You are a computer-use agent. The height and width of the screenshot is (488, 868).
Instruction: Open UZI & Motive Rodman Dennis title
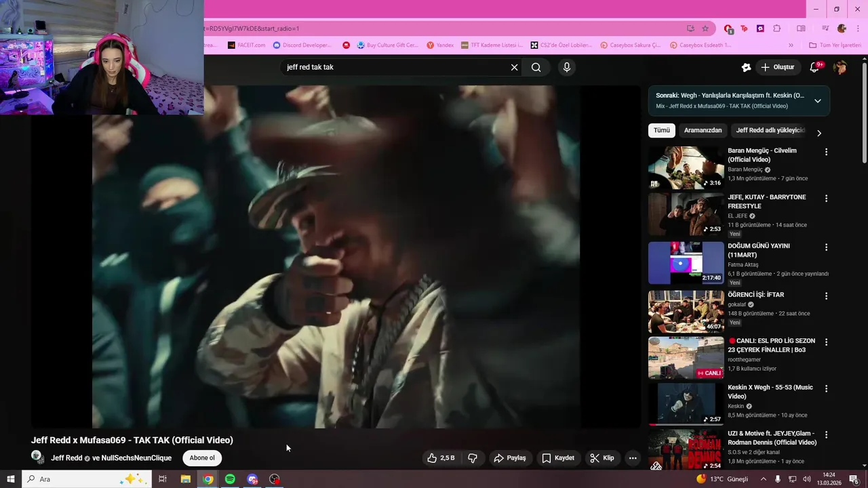coord(772,438)
